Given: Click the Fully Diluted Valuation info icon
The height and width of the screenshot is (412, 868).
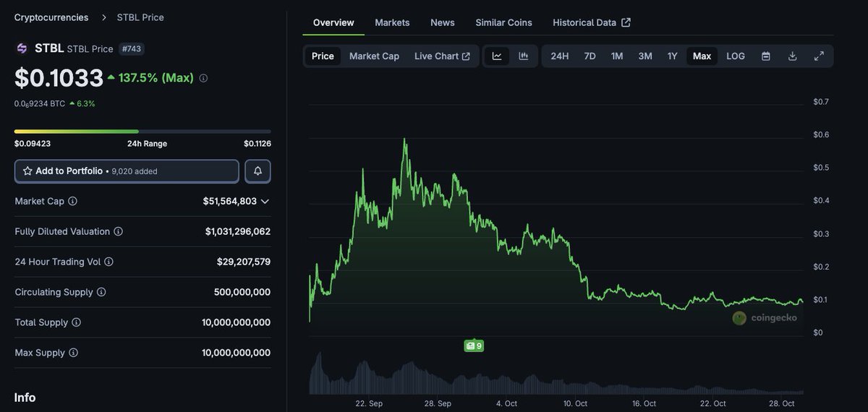Looking at the screenshot, I should [x=118, y=231].
